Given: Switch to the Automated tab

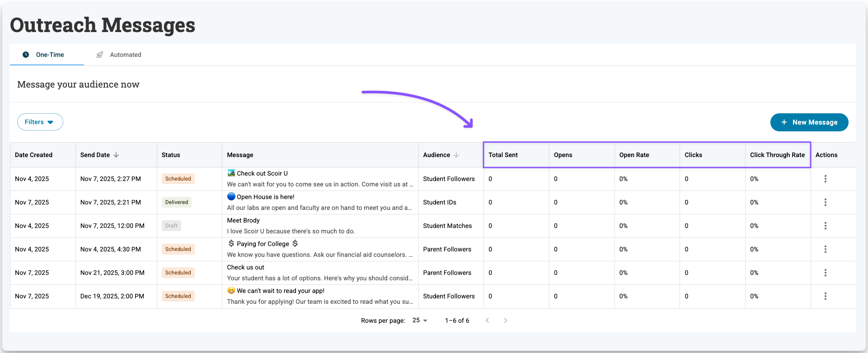Looking at the screenshot, I should tap(119, 55).
